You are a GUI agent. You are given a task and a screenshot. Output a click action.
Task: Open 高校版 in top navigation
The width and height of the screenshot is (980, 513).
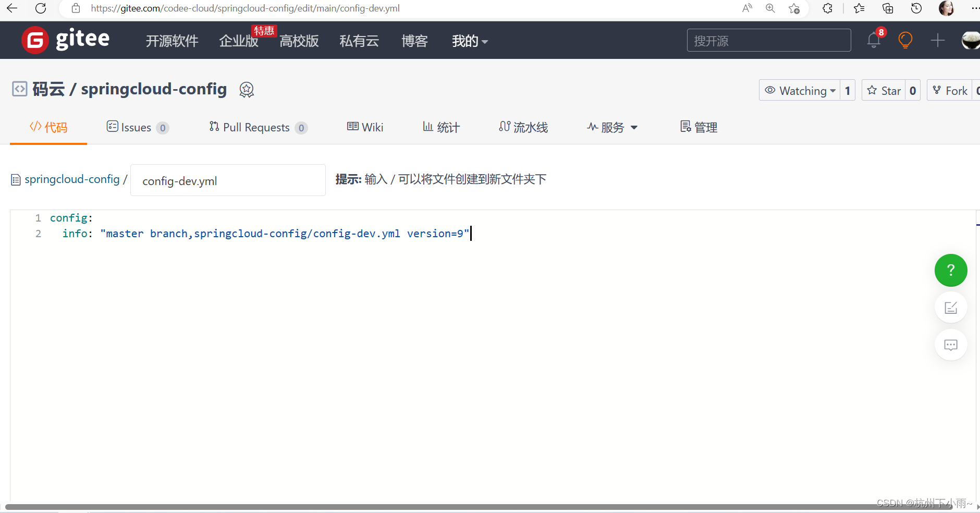click(299, 41)
